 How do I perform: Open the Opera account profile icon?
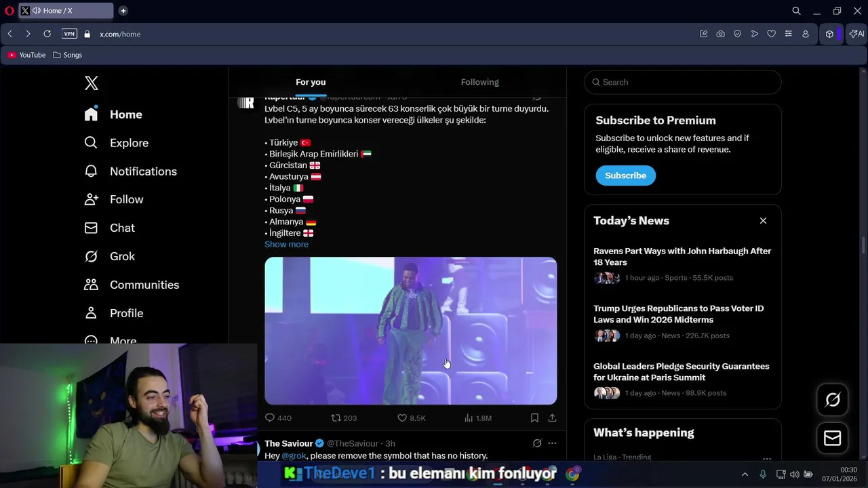click(x=806, y=34)
